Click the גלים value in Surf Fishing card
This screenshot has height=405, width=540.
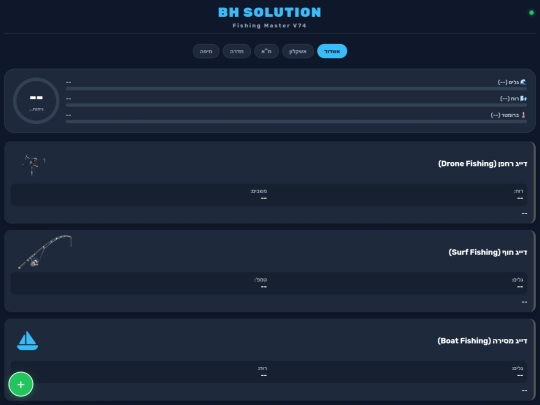coord(520,287)
